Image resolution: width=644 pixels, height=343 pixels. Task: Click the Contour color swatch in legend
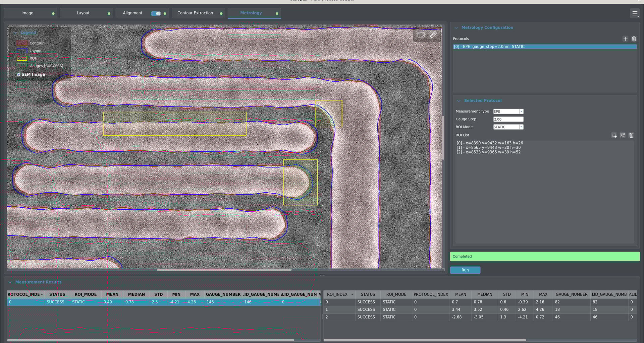(22, 43)
